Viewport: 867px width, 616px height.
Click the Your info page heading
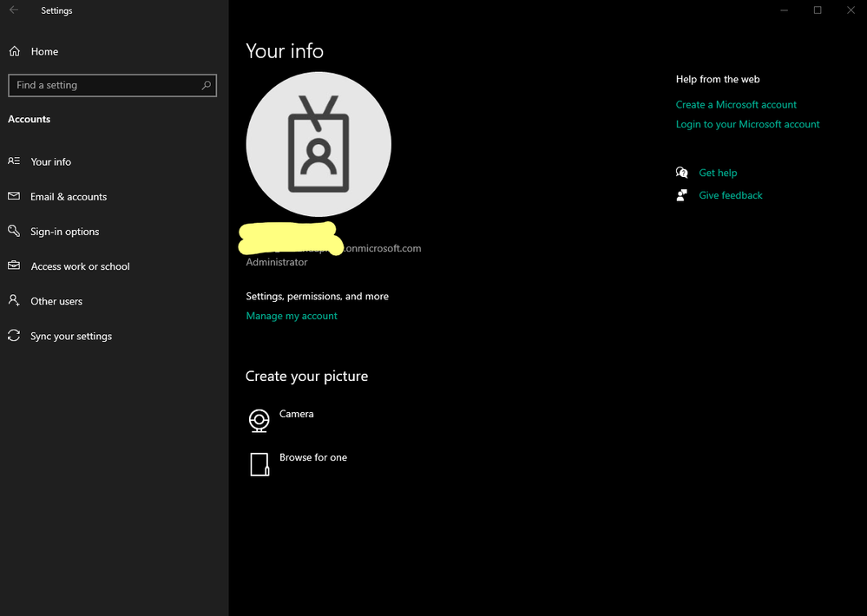pos(285,51)
